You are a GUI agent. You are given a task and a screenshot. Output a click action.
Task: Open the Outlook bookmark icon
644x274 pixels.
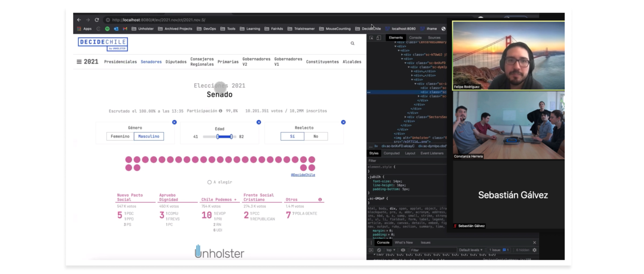click(116, 29)
